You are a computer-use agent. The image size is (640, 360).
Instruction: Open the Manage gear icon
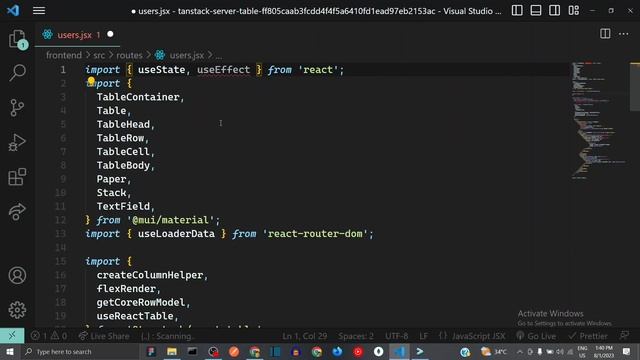tap(17, 310)
